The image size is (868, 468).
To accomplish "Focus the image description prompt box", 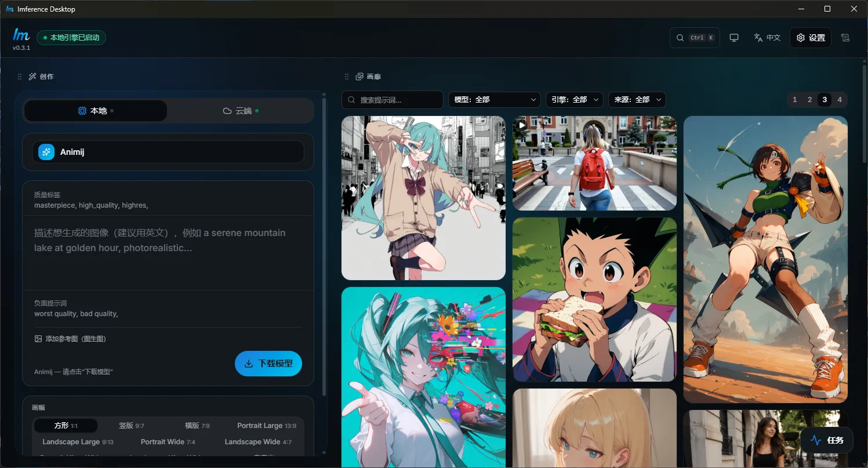I will tap(168, 252).
